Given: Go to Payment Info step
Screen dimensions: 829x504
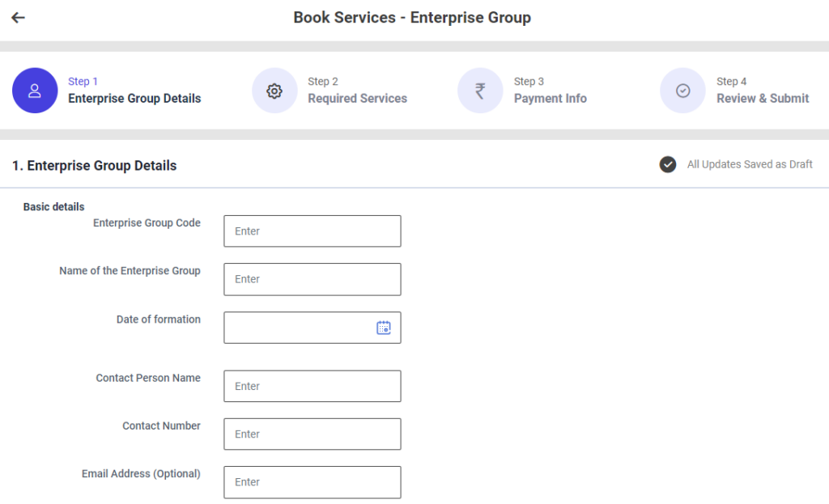Looking at the screenshot, I should pyautogui.click(x=550, y=99).
